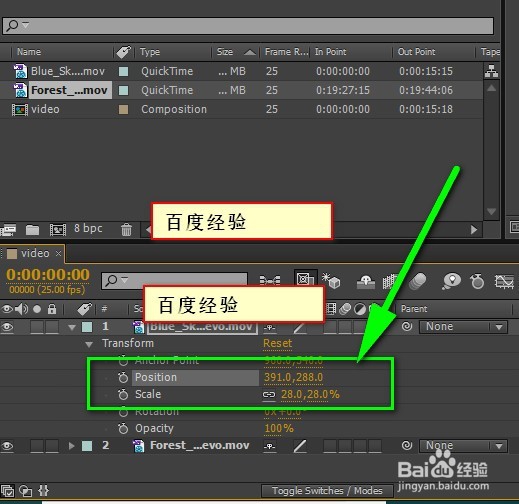Reset Transform properties
Screen dimensions: 519x504
277,343
